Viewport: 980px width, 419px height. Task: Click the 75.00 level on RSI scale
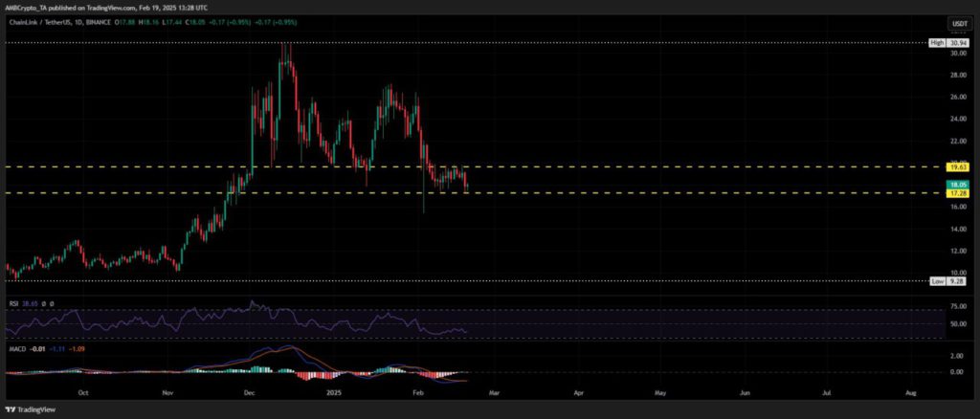click(x=957, y=307)
